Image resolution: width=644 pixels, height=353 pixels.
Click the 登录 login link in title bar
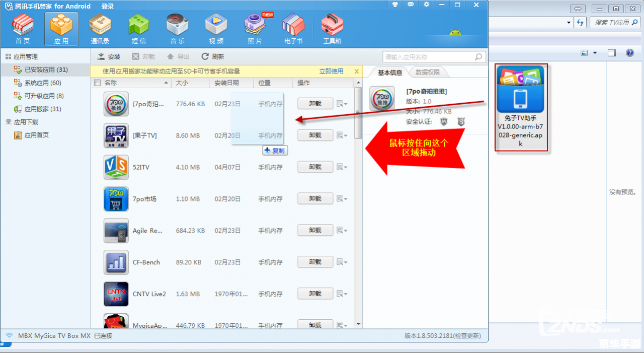(108, 7)
